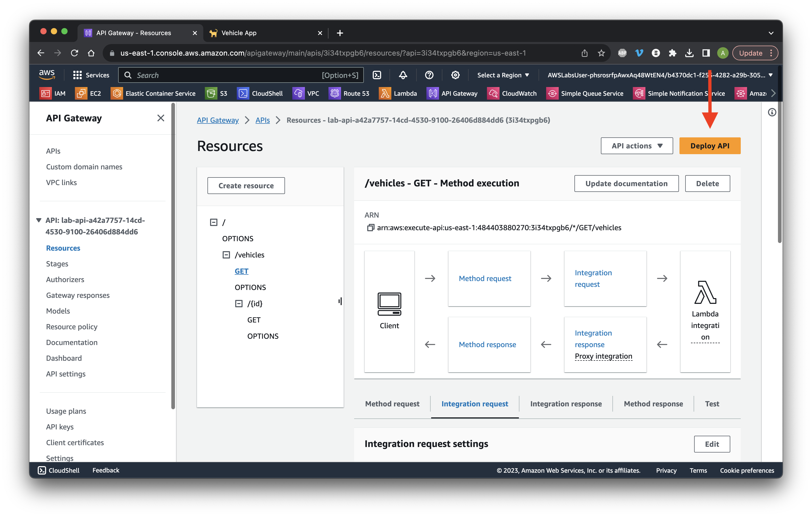The image size is (812, 517).
Task: Switch to the Method request tab
Action: [x=392, y=403]
